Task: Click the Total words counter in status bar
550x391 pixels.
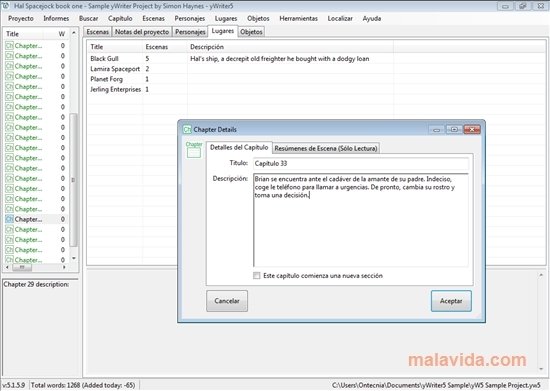Action: tap(83, 385)
